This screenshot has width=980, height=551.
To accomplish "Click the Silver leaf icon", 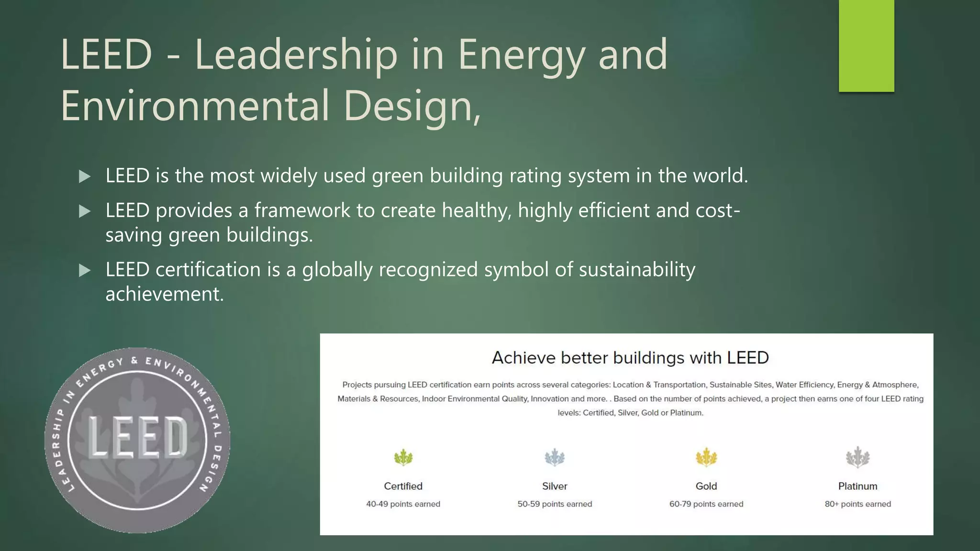I will [x=554, y=458].
